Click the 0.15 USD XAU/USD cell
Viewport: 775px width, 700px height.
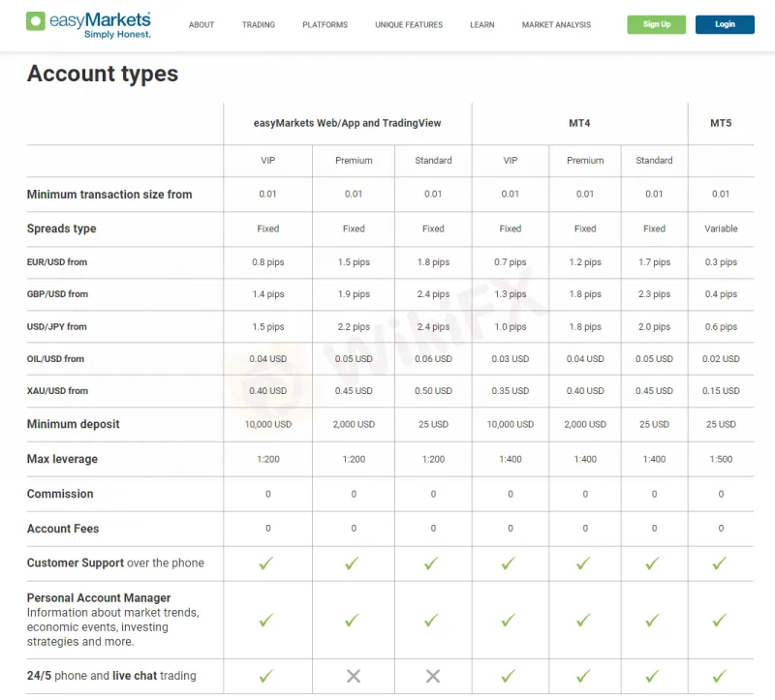click(721, 391)
